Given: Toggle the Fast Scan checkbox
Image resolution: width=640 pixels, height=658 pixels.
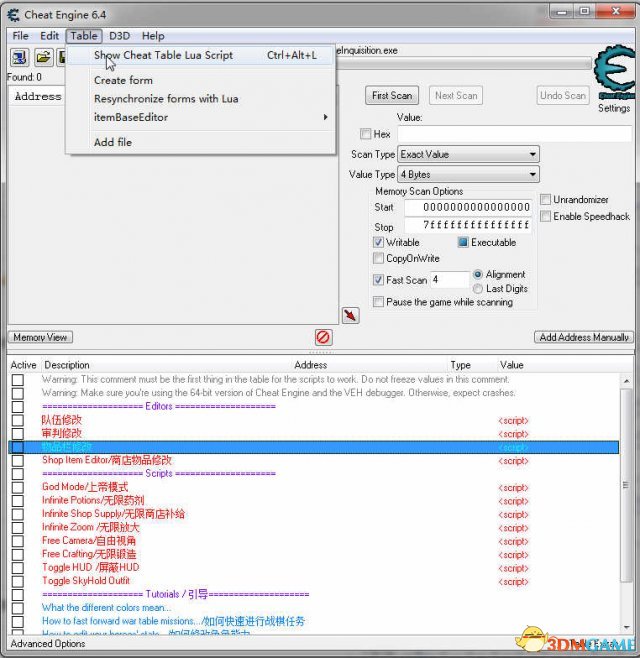Looking at the screenshot, I should pyautogui.click(x=378, y=280).
